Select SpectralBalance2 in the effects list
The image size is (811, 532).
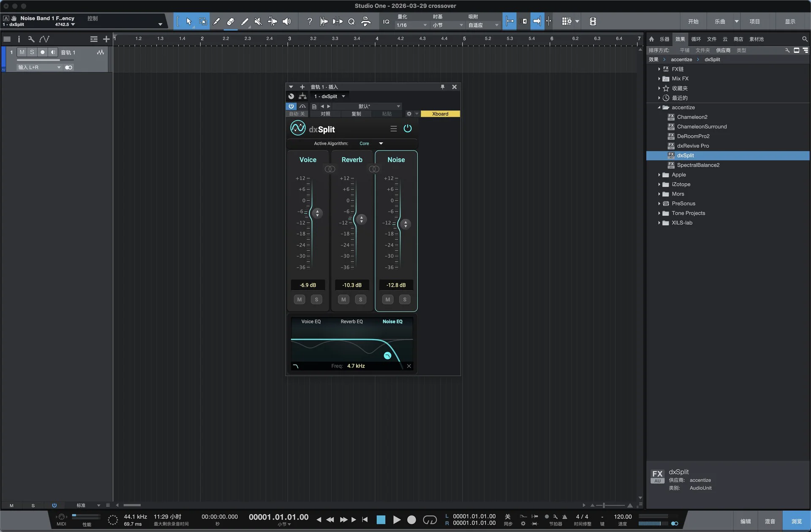[x=698, y=165]
